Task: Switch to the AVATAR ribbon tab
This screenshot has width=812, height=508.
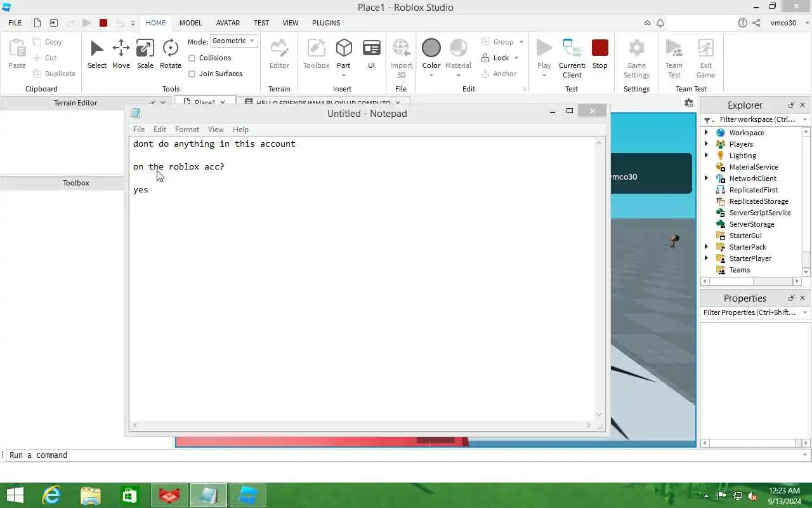Action: (x=228, y=23)
